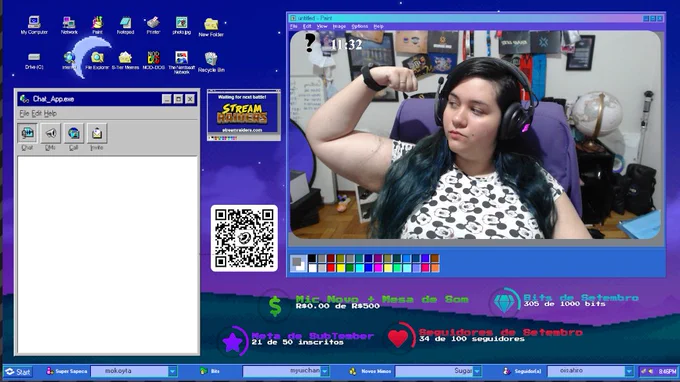Open the photo.jpg file icon
Viewport: 680px width, 382px height.
(181, 24)
